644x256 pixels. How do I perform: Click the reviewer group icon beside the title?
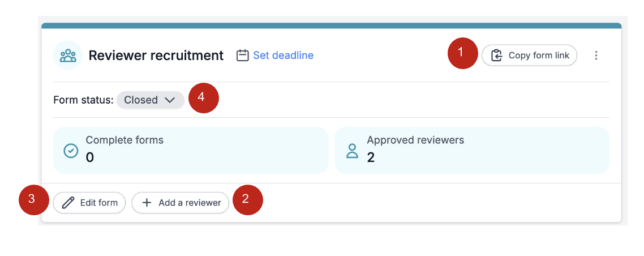click(68, 55)
